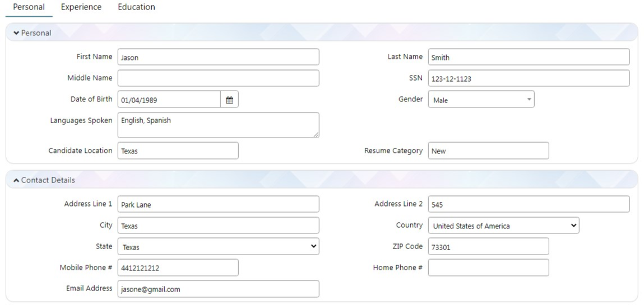Focus the empty Middle Name field
644x305 pixels.
pyautogui.click(x=218, y=78)
